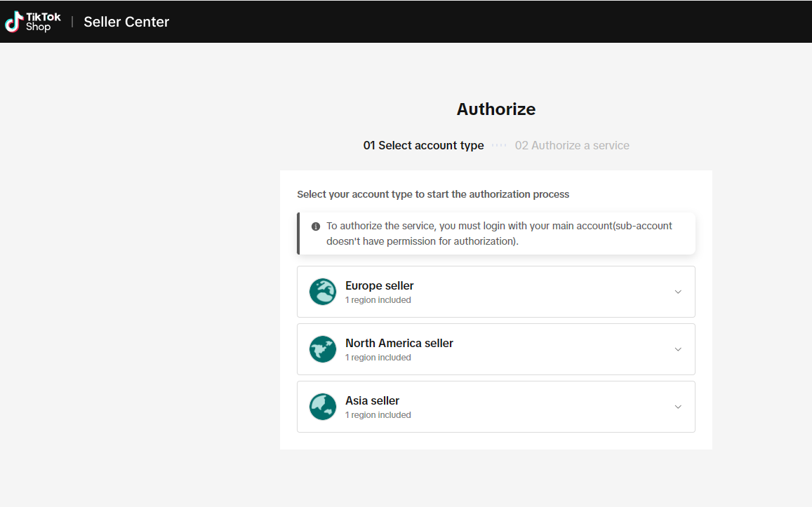
Task: Click "1 region included" under Europe seller
Action: point(378,300)
